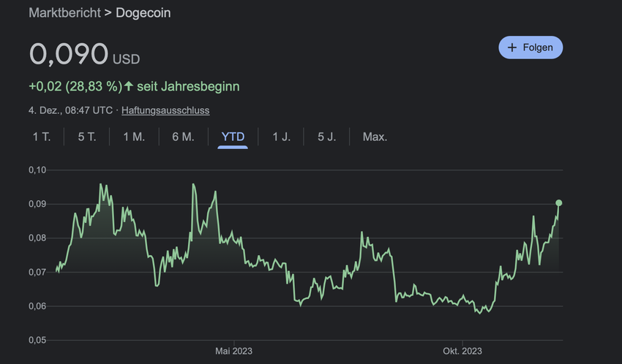
Task: Switch to the 1 M. range tab
Action: point(134,137)
